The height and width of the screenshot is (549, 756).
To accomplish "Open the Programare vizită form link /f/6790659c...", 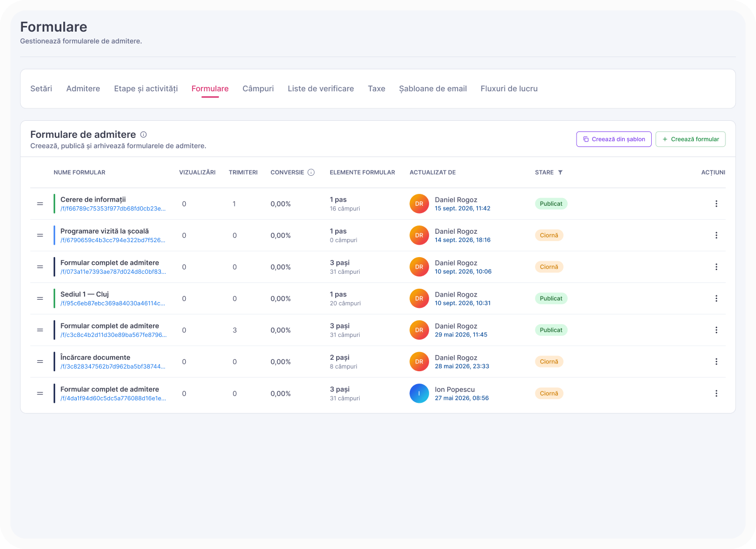I will [113, 241].
